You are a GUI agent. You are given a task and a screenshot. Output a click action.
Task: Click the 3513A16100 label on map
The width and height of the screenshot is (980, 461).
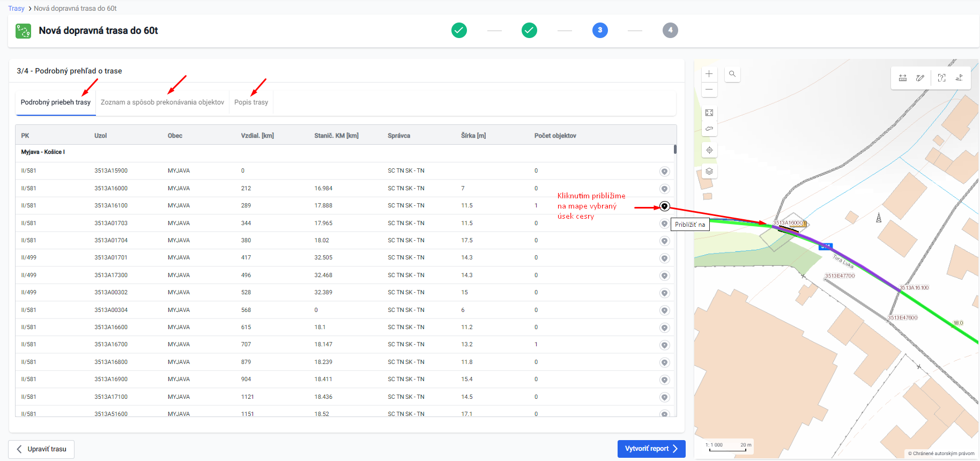[914, 288]
